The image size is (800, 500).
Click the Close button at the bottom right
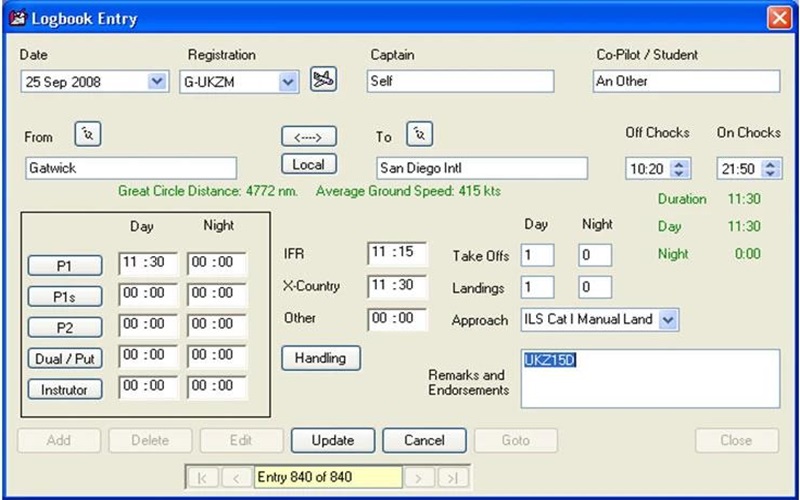tap(737, 440)
